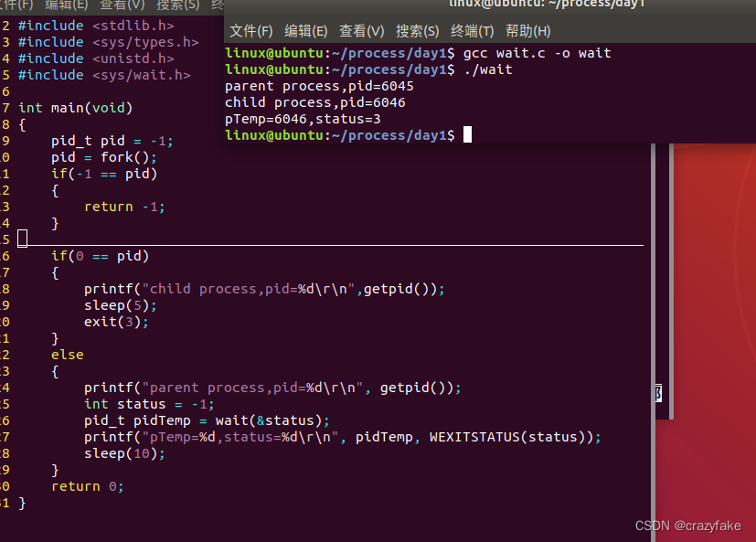Click the blinking terminal cursor block
Viewport: 756px width, 542px height.
tap(466, 134)
